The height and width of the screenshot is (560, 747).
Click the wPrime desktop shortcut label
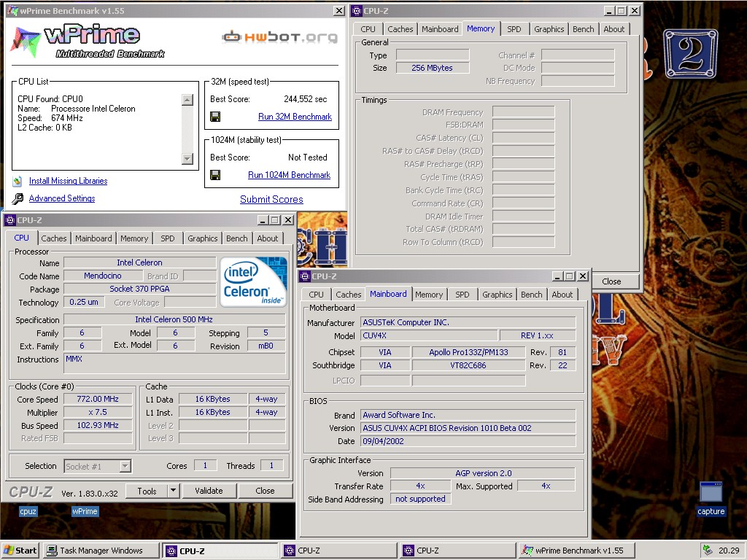point(85,511)
